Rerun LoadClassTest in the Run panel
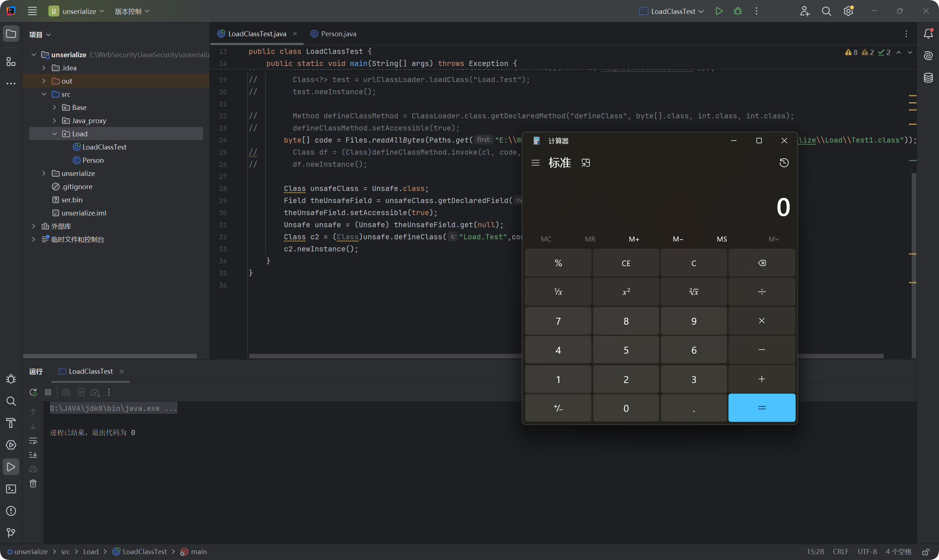 pyautogui.click(x=33, y=392)
